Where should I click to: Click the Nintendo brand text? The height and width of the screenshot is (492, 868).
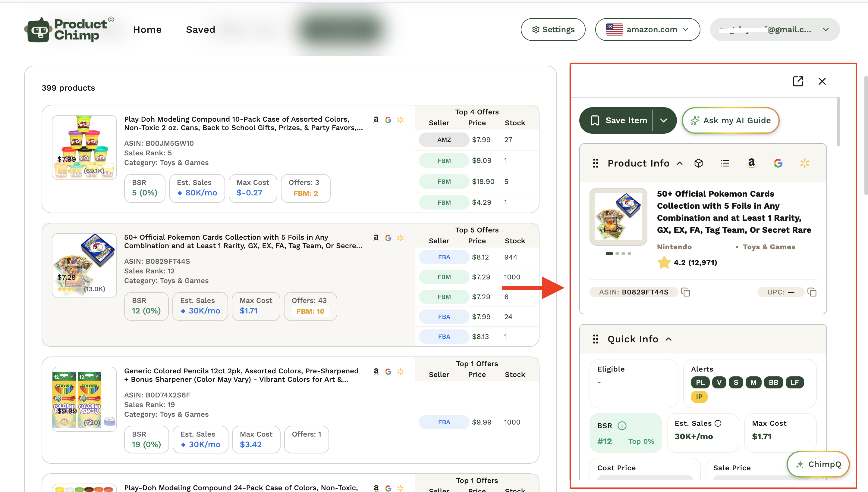pyautogui.click(x=674, y=247)
